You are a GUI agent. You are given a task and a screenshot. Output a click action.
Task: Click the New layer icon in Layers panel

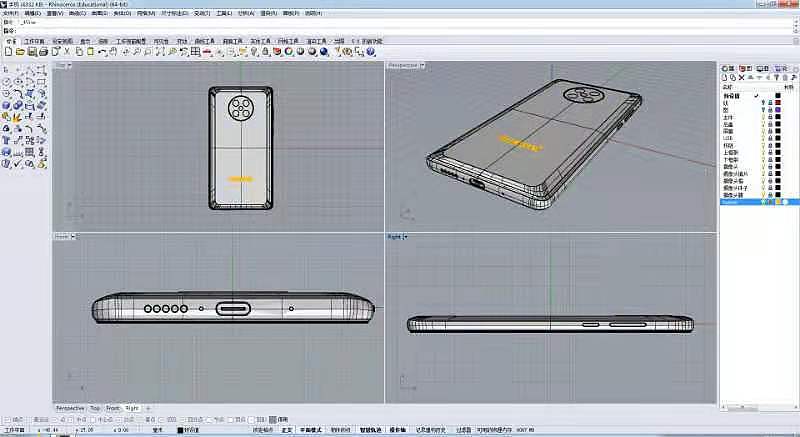[724, 78]
